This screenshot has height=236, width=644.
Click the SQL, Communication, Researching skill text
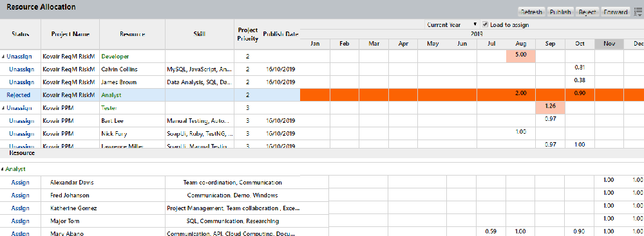(232, 221)
